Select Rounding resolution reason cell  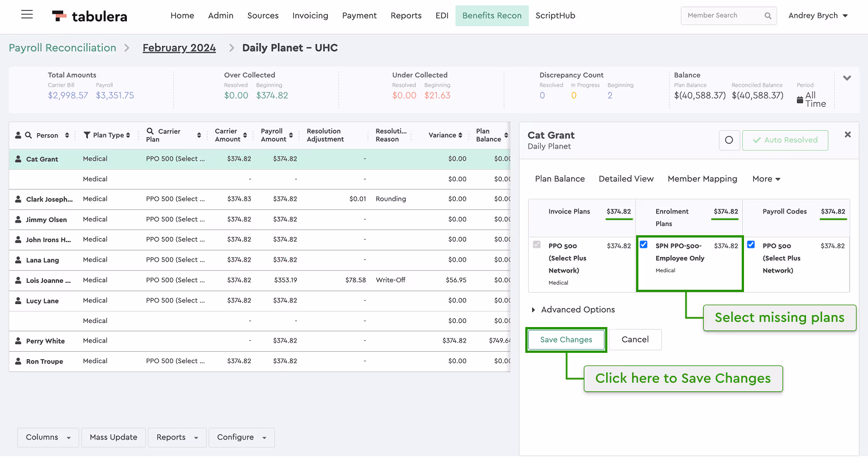tap(390, 199)
